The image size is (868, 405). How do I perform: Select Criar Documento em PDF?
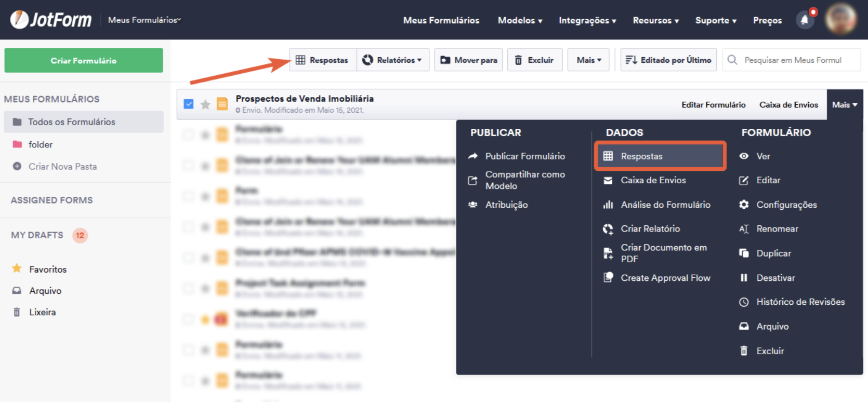tap(664, 253)
